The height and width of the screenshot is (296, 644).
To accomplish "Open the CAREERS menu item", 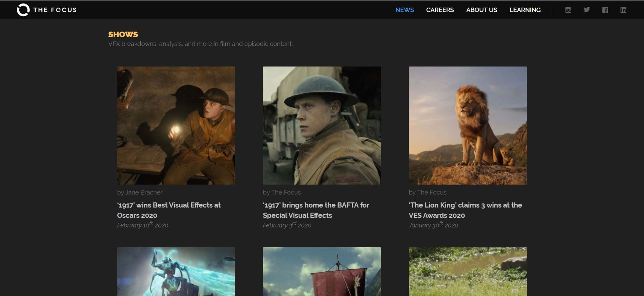I will click(440, 10).
